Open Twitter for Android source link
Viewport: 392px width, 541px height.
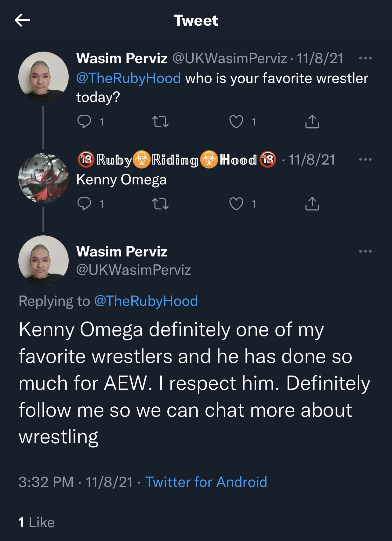(206, 482)
